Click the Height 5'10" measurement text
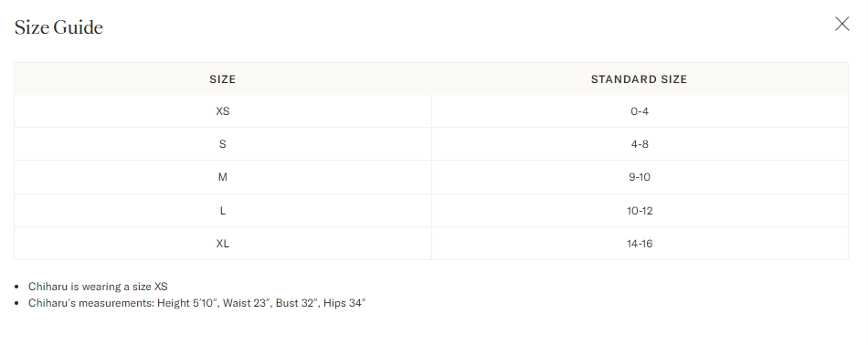This screenshot has width=868, height=345. pyautogui.click(x=187, y=303)
